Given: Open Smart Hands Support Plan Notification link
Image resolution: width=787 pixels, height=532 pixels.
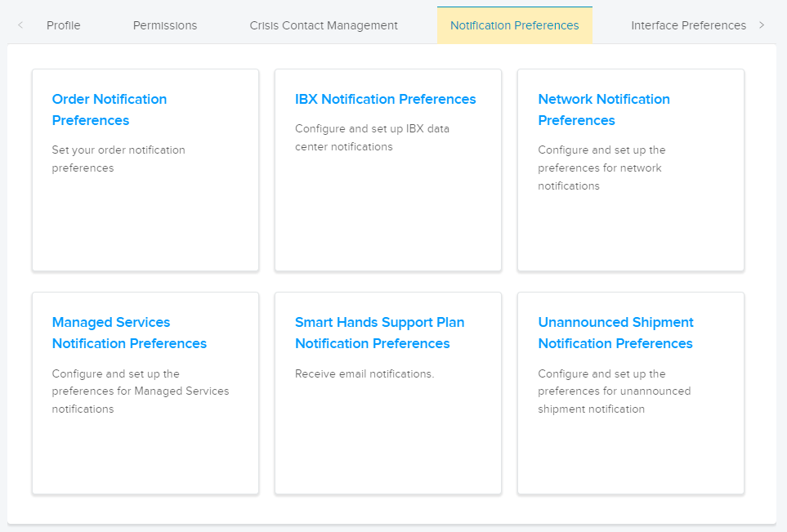Looking at the screenshot, I should [379, 333].
